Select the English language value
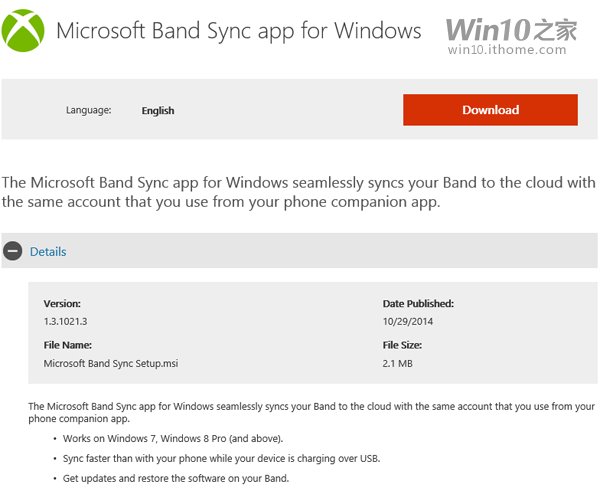The width and height of the screenshot is (600, 491). coord(158,111)
